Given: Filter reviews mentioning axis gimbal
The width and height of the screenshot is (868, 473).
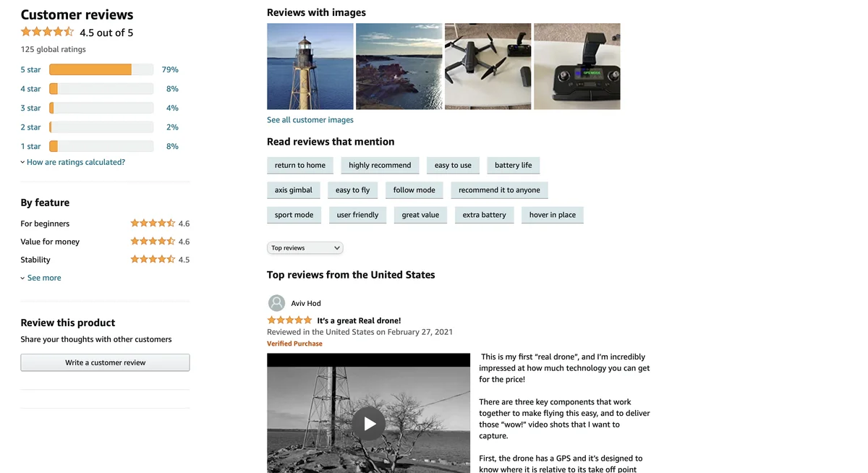Looking at the screenshot, I should (294, 190).
